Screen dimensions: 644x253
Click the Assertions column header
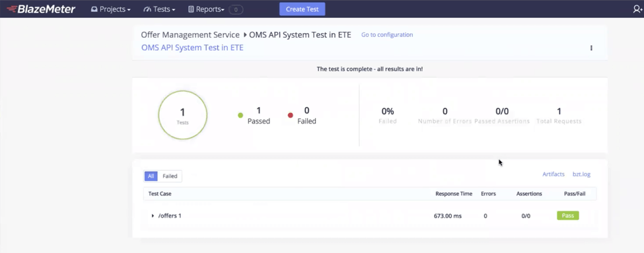tap(529, 194)
